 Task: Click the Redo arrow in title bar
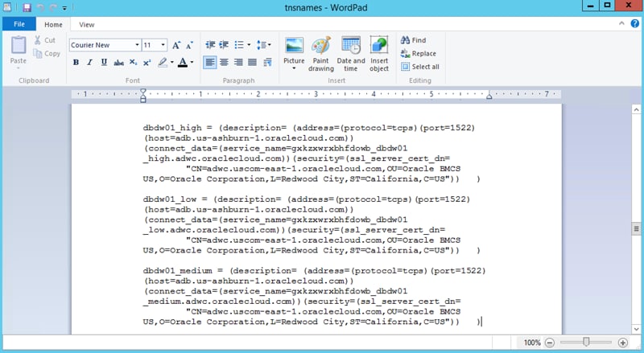53,7
